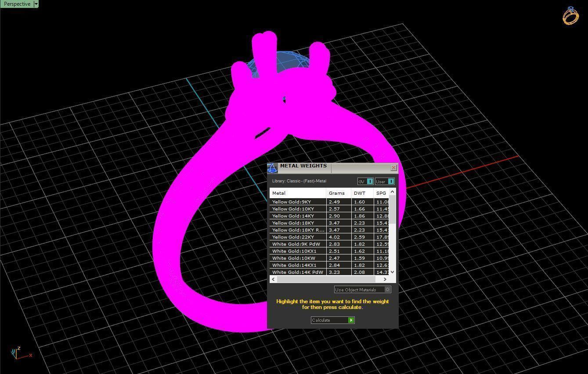Click the 2.59 DWT cell
The width and height of the screenshot is (588, 374).
click(x=362, y=237)
